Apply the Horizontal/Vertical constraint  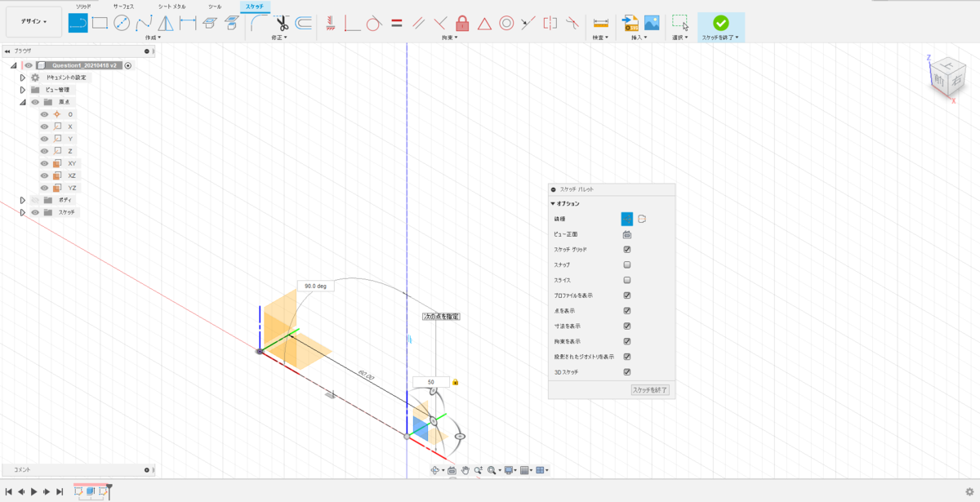point(331,23)
